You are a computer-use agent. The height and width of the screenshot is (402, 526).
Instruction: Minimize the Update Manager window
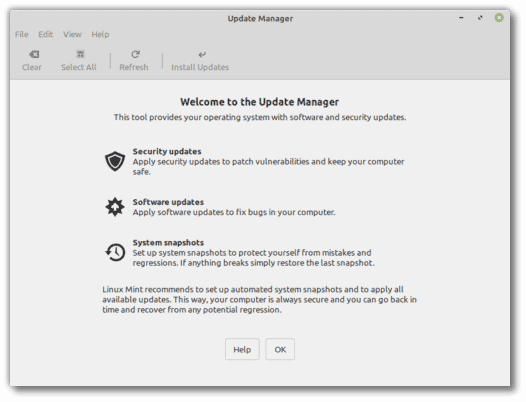pyautogui.click(x=461, y=18)
